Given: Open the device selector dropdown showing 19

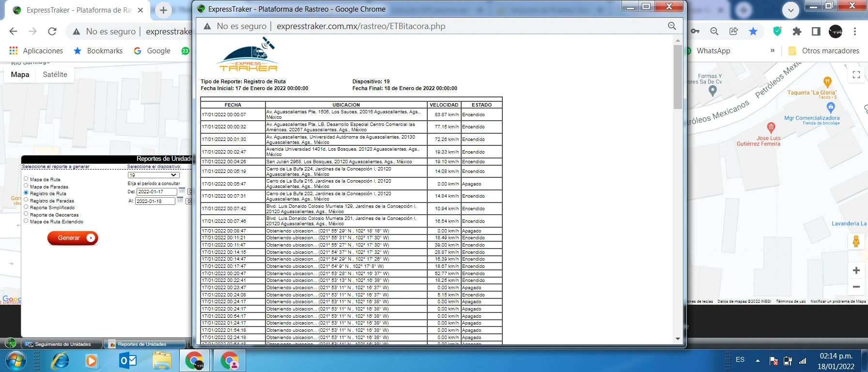Looking at the screenshot, I should pyautogui.click(x=154, y=175).
